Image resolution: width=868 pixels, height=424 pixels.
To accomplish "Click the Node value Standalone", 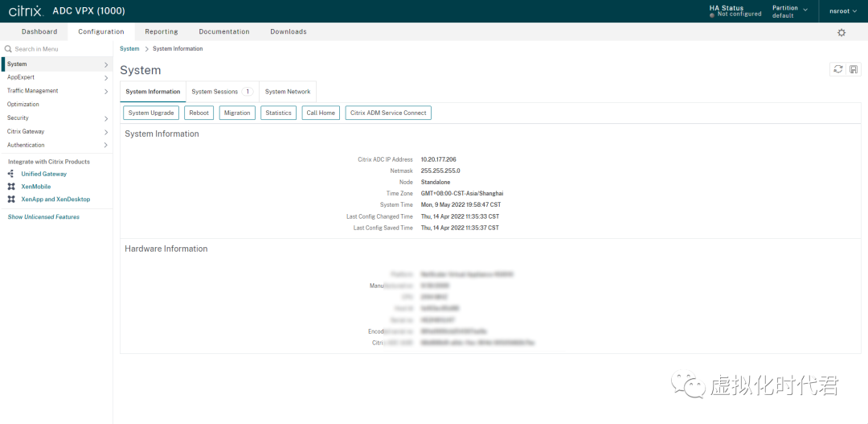I will pyautogui.click(x=436, y=182).
